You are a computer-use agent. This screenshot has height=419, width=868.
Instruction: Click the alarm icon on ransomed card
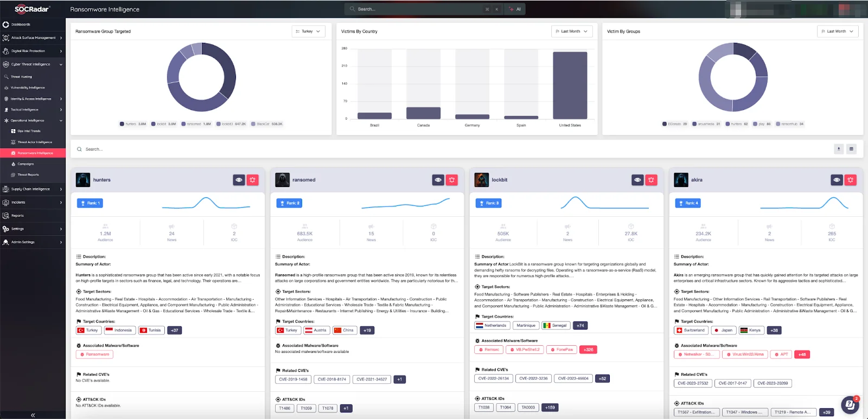(x=452, y=180)
